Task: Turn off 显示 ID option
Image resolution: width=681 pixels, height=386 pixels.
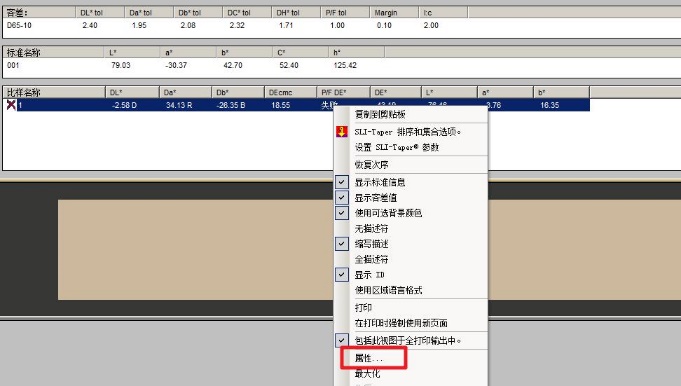Action: tap(342, 274)
